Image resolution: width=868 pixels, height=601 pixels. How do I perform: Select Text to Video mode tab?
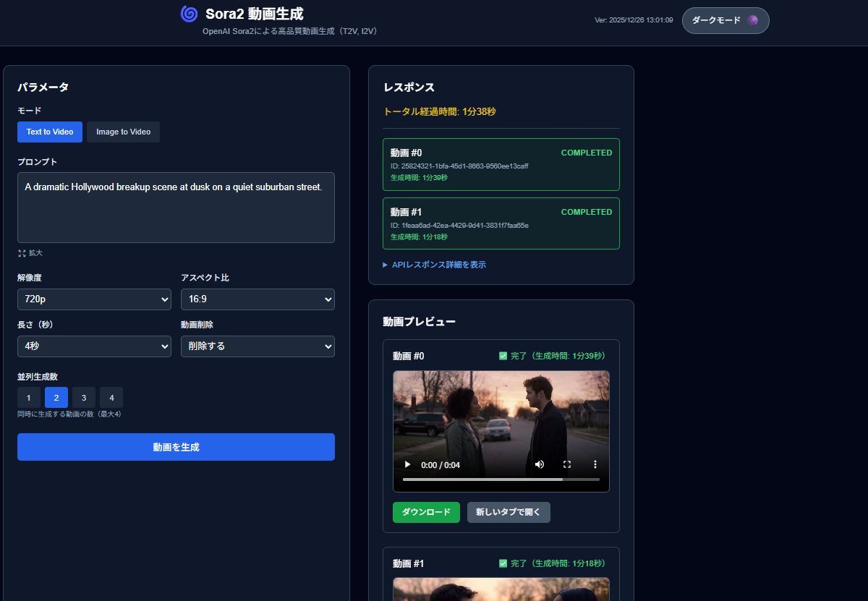pyautogui.click(x=50, y=132)
